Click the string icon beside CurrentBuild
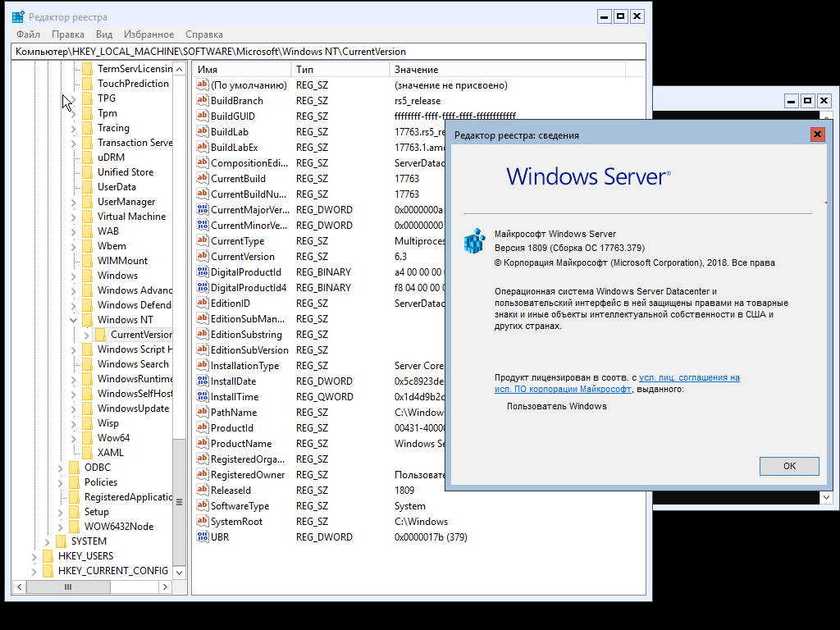This screenshot has height=630, width=840. [x=202, y=178]
